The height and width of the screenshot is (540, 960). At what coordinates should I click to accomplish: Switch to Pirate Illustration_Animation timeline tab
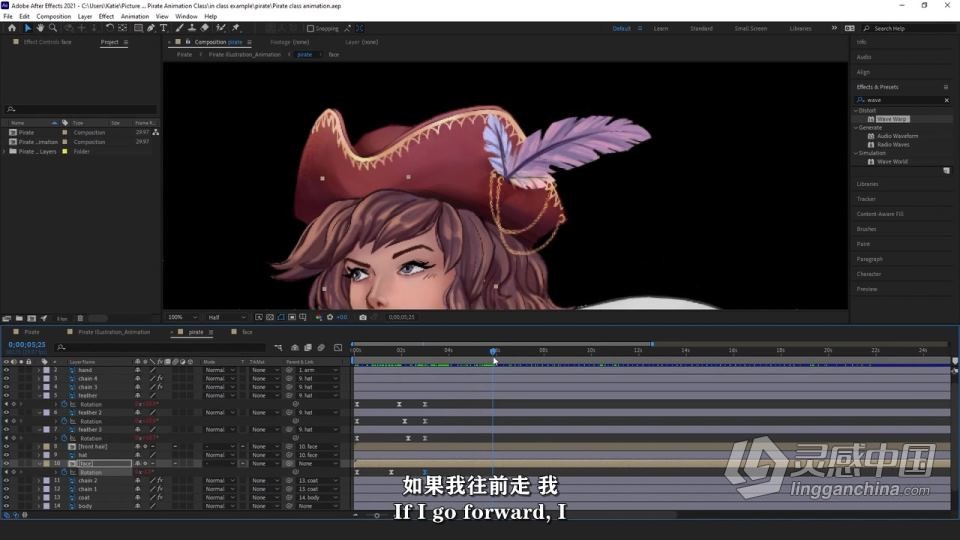[114, 332]
